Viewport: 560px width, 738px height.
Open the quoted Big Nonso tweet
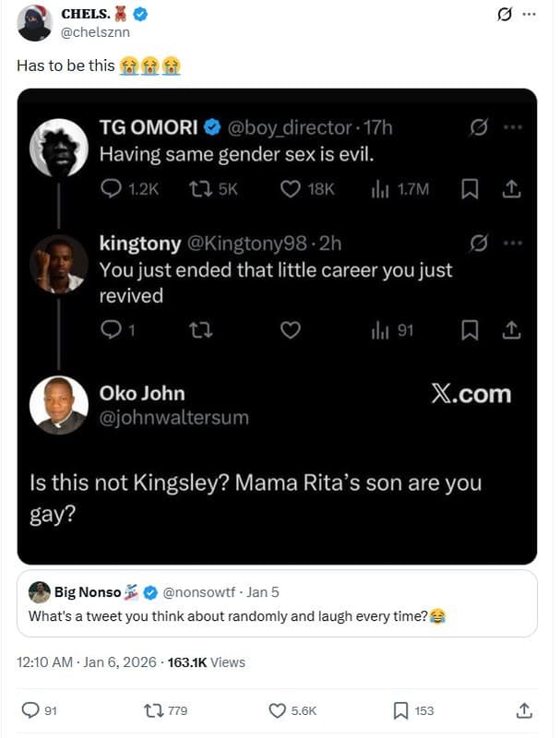click(x=277, y=615)
